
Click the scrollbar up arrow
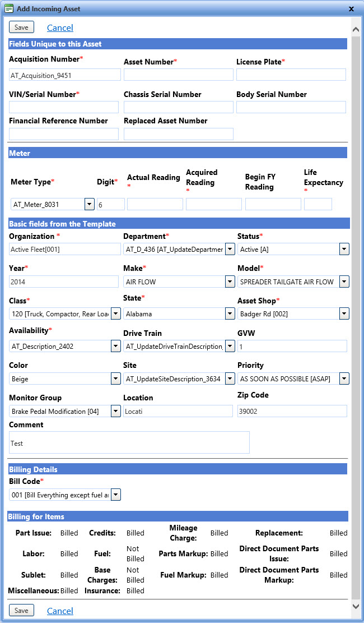[x=355, y=30]
